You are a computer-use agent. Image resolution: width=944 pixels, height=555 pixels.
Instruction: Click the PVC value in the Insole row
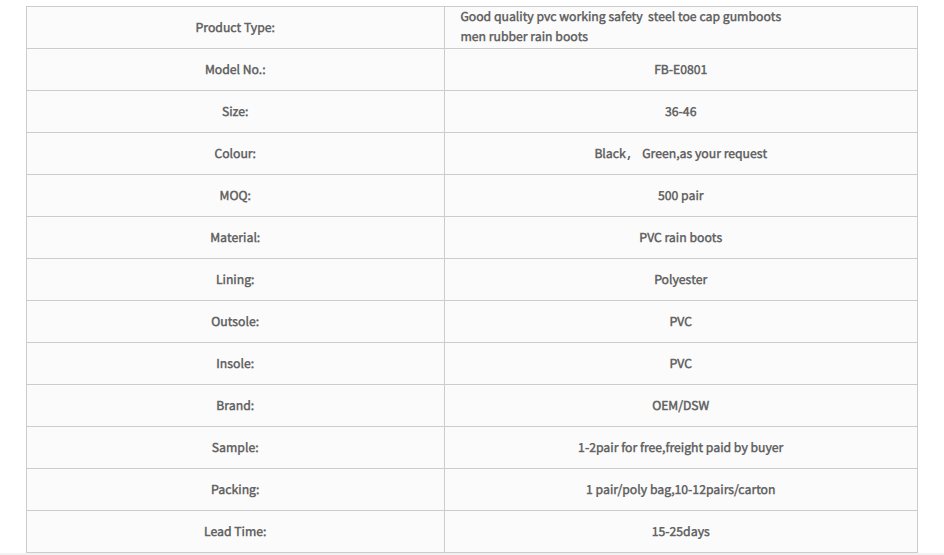(680, 364)
